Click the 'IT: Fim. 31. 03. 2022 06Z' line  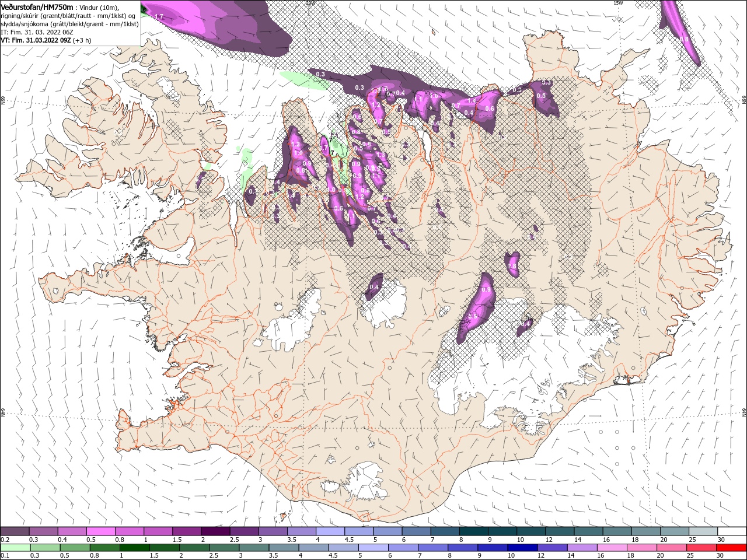(x=37, y=32)
